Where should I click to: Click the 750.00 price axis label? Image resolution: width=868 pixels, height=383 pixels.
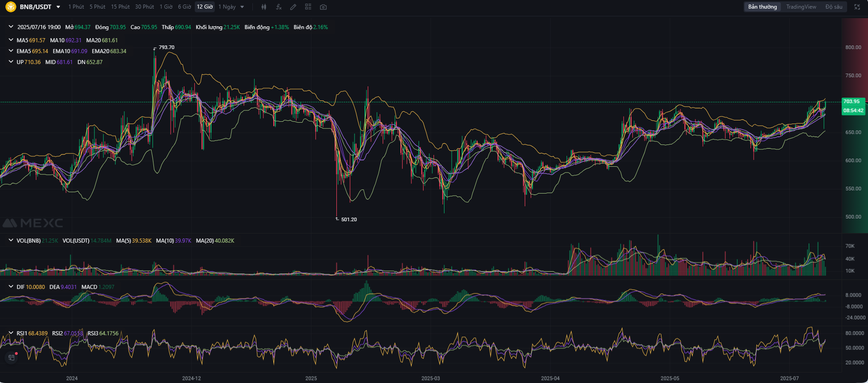[853, 75]
